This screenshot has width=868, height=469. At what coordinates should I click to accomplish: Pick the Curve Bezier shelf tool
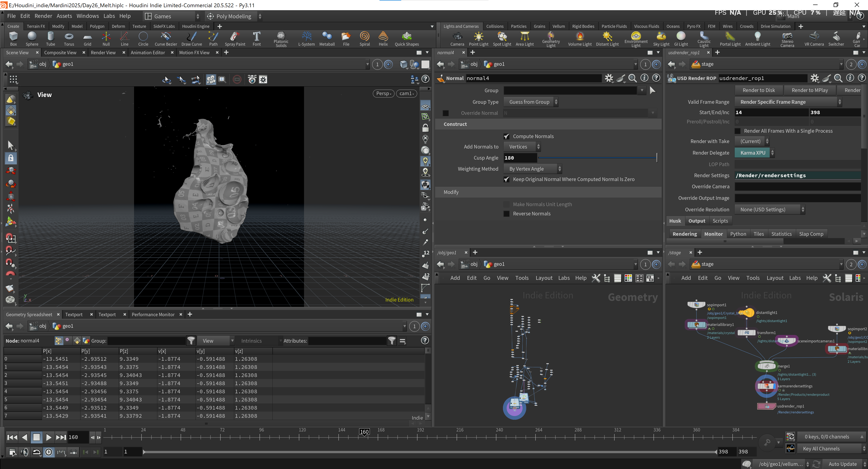165,39
